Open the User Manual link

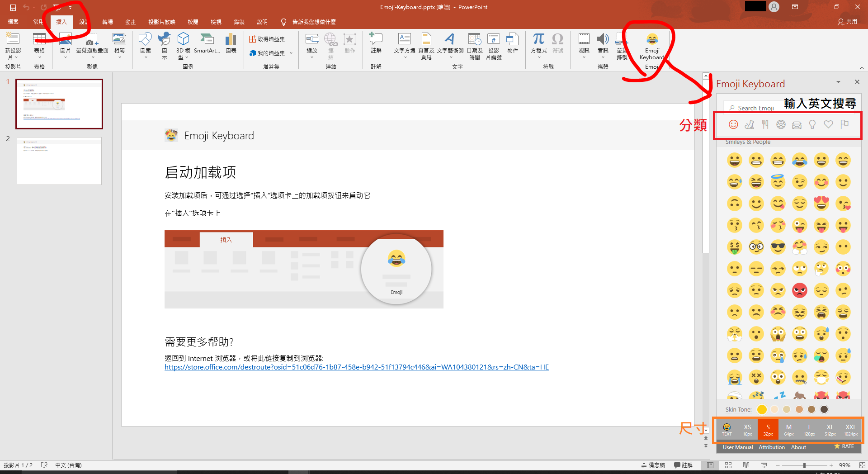coord(738,447)
